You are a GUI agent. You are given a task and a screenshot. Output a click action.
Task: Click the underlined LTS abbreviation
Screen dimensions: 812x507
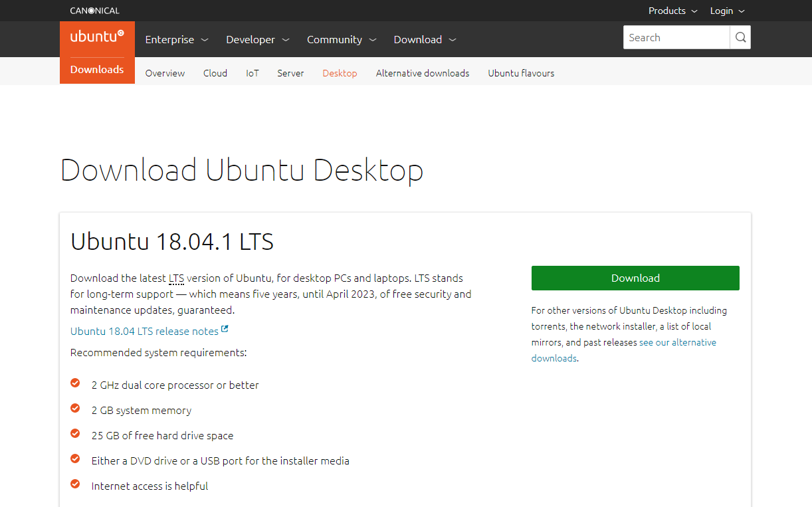(176, 278)
